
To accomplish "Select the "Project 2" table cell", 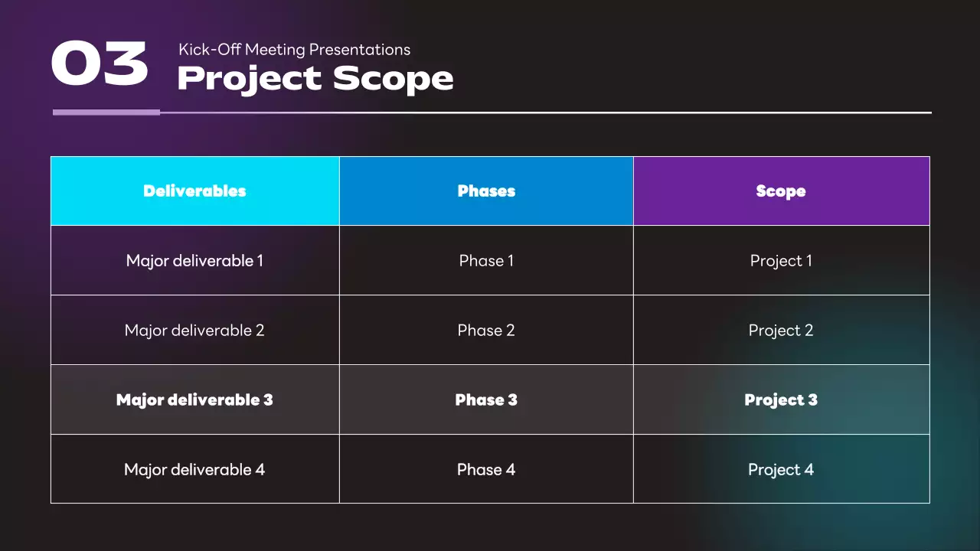I will point(781,331).
